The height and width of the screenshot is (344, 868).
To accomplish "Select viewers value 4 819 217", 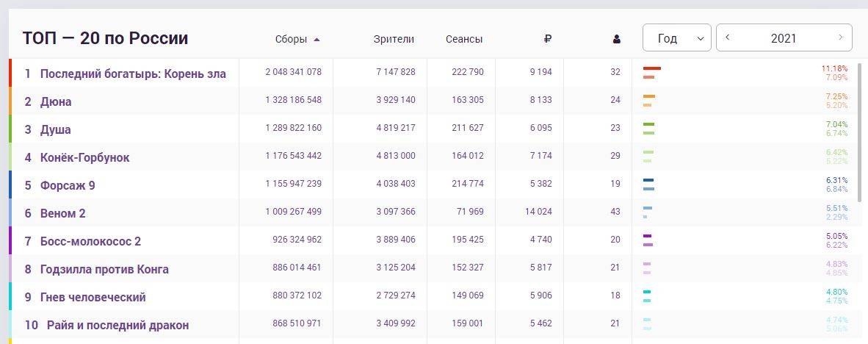I will tap(396, 128).
